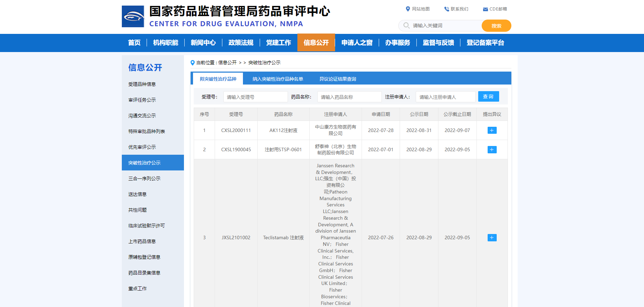This screenshot has width=644, height=307.
Task: Click the CXSL2000111 acceptance number cell
Action: 236,130
